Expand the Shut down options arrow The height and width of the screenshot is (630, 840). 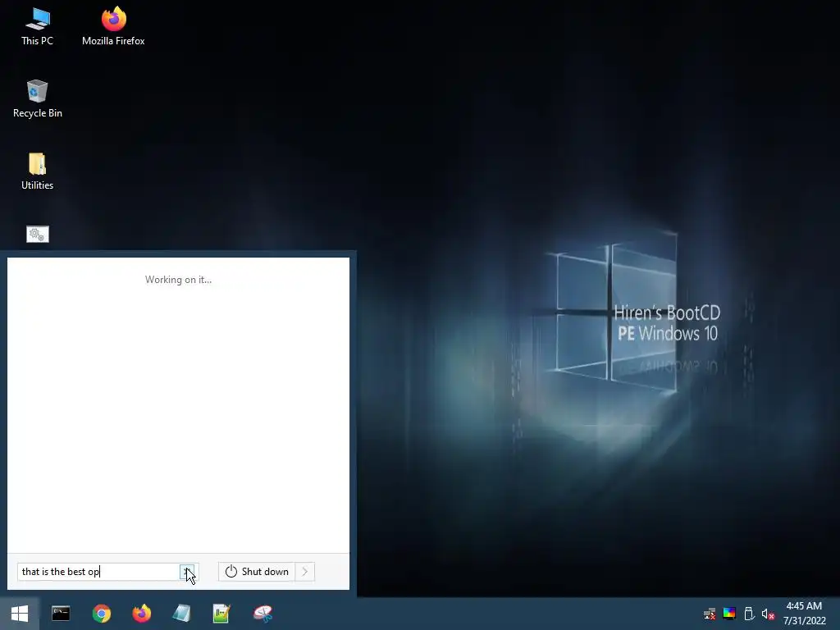(305, 572)
